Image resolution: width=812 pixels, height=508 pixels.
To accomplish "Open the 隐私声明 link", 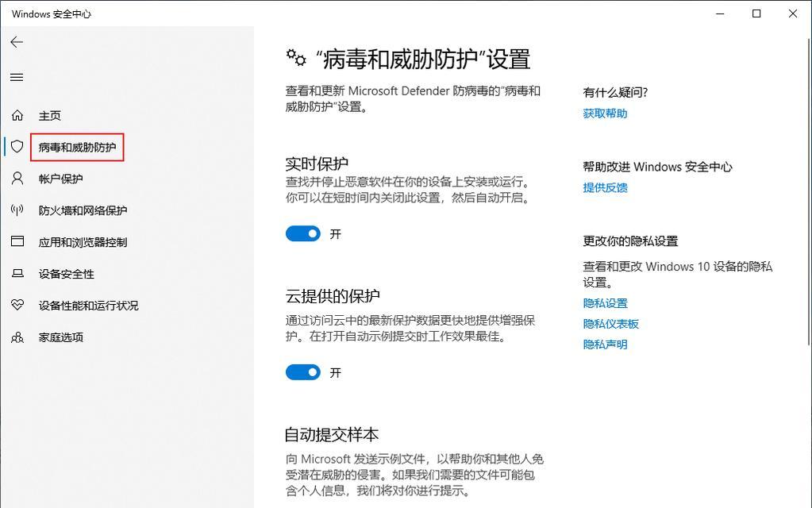I will [605, 344].
